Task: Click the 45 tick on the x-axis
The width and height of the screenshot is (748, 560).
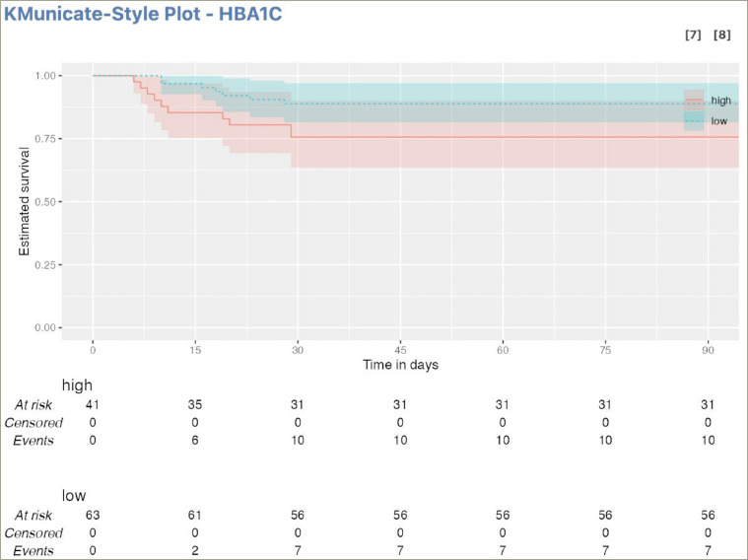Action: [x=399, y=349]
